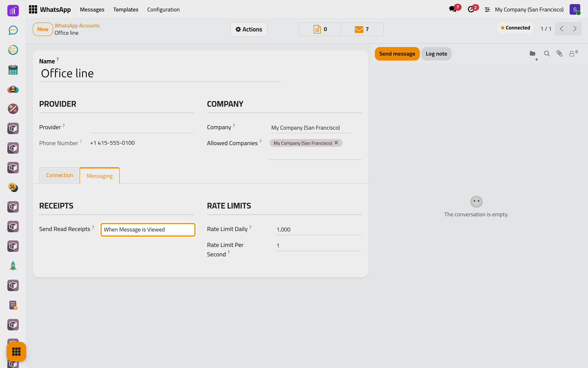Screen dimensions: 588x368
Task: Show followers with the person icon
Action: pos(573,53)
